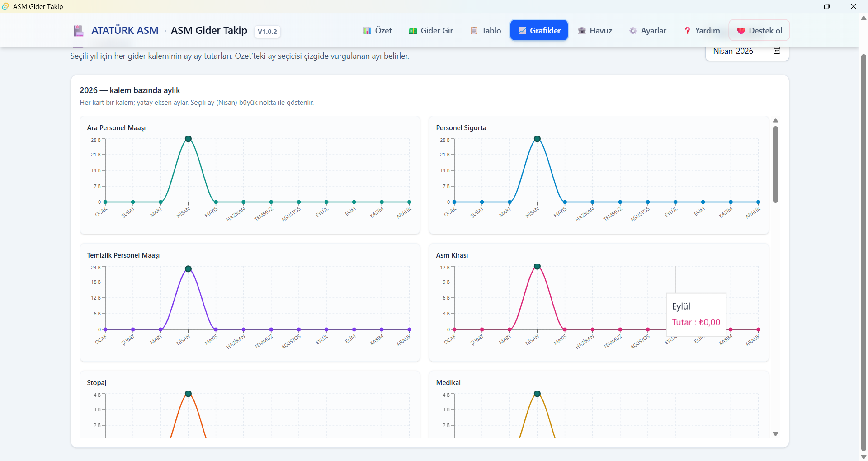This screenshot has height=461, width=868.
Task: Click the TEMMUZ axis label under Ara Personel Maaşı chart
Action: coord(264,214)
